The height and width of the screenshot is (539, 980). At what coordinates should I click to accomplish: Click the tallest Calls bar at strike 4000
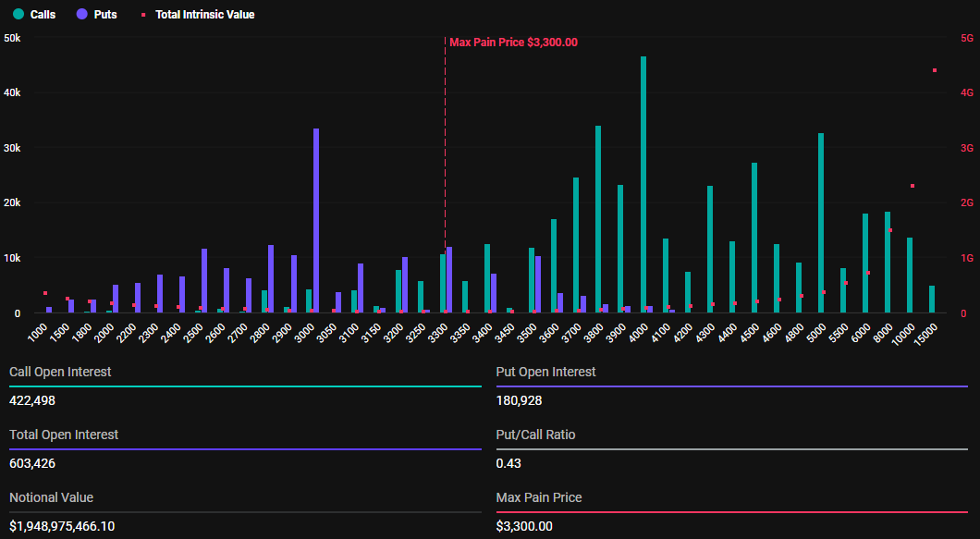[x=643, y=185]
